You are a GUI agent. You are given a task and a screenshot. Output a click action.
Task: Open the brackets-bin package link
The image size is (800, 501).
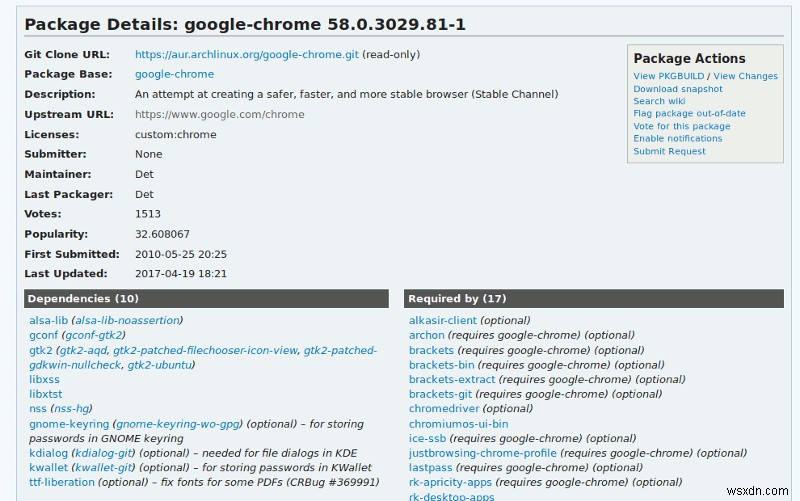pos(441,365)
